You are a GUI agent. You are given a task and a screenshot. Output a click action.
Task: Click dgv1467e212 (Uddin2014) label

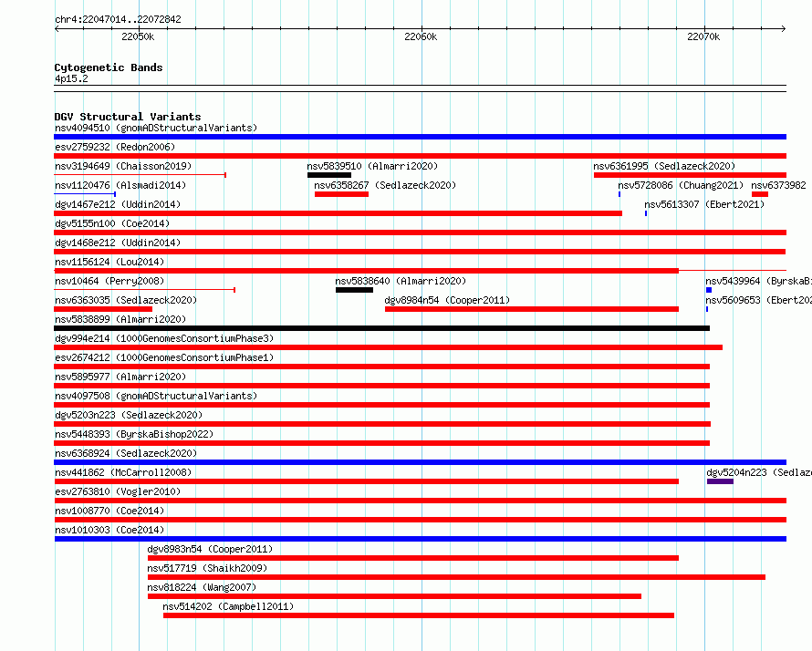coord(118,204)
